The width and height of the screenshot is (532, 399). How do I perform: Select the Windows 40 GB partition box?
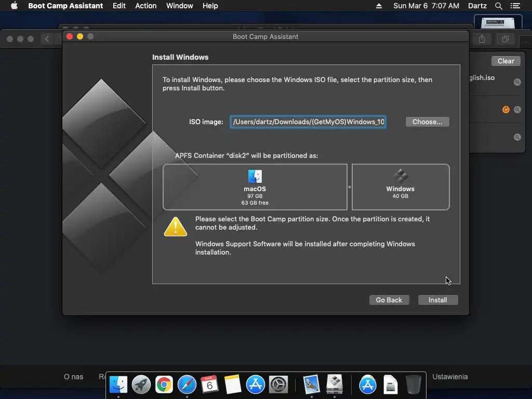click(401, 187)
